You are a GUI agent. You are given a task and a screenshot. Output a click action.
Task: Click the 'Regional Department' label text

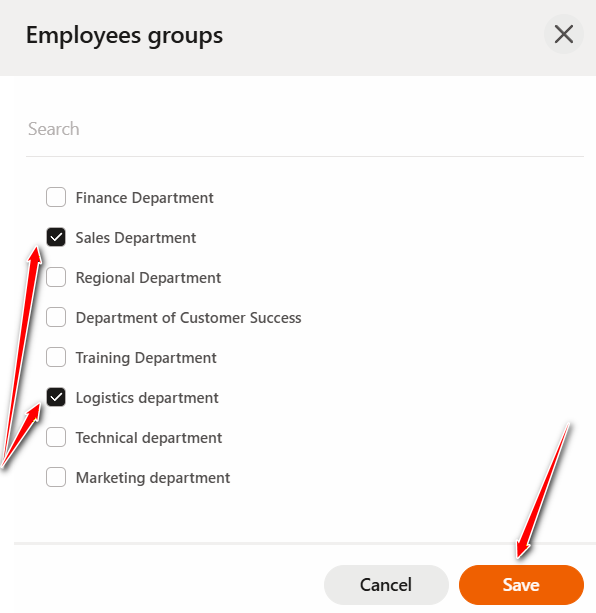pyautogui.click(x=148, y=278)
